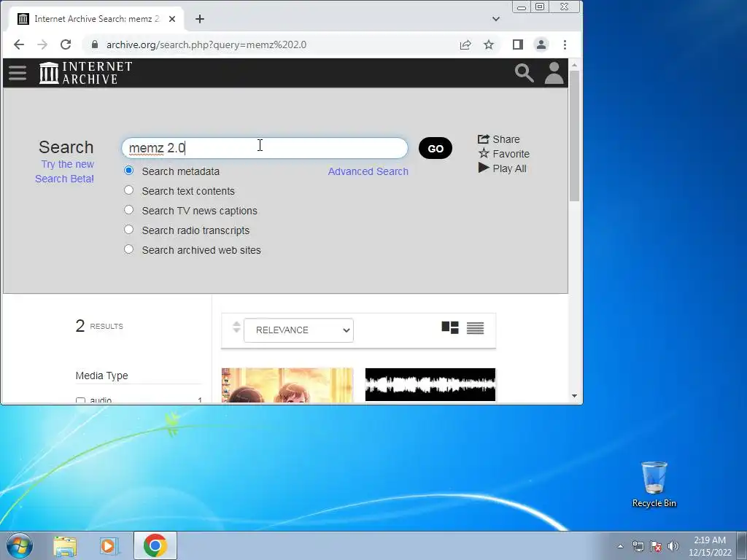Click the browser address bar URL
747x560 pixels.
206,44
